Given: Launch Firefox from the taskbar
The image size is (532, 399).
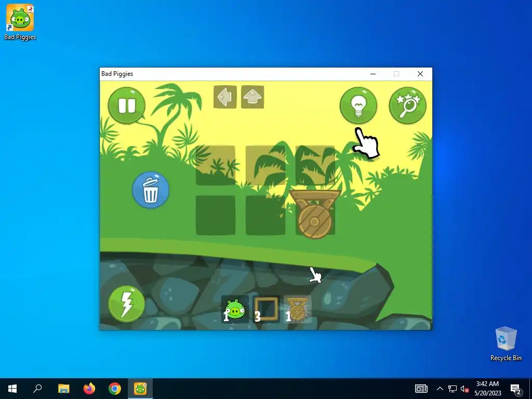Looking at the screenshot, I should 89,389.
